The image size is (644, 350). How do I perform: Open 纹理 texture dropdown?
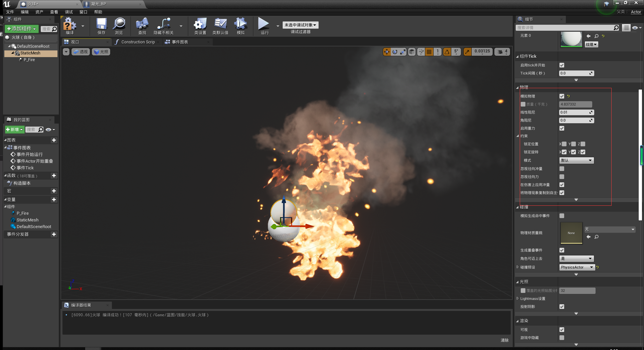click(x=591, y=44)
